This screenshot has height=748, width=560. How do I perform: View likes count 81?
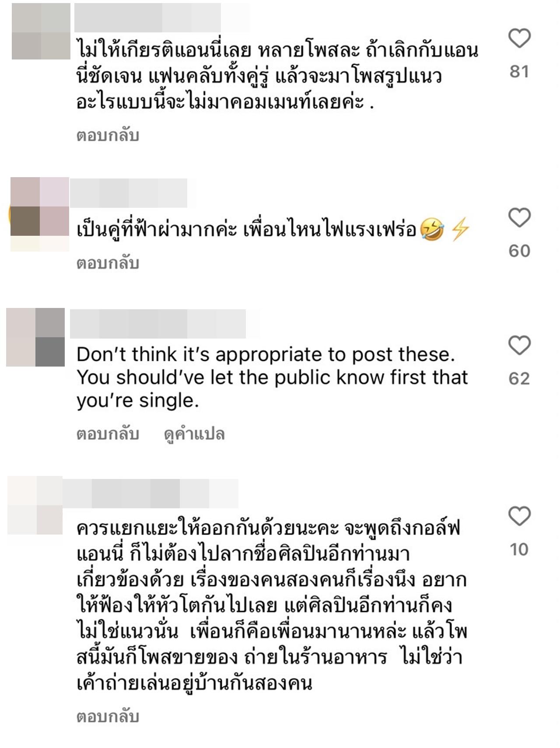click(519, 71)
